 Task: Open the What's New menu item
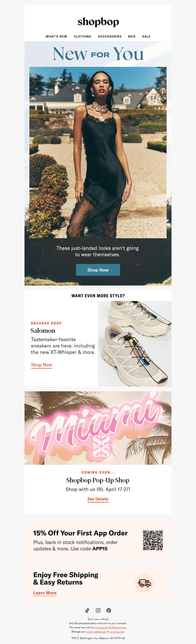pos(56,36)
